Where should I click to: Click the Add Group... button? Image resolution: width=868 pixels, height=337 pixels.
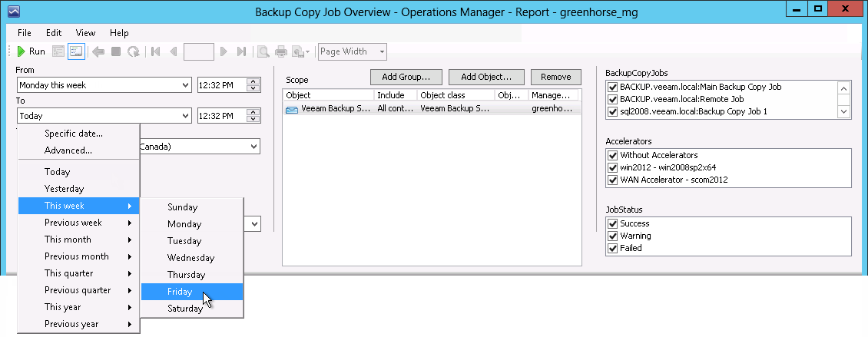point(407,77)
